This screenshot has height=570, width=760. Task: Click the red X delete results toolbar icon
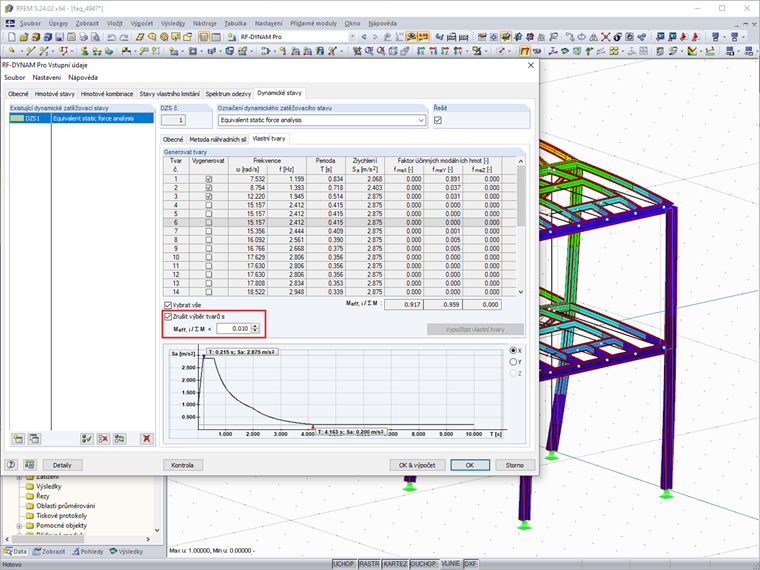605,37
